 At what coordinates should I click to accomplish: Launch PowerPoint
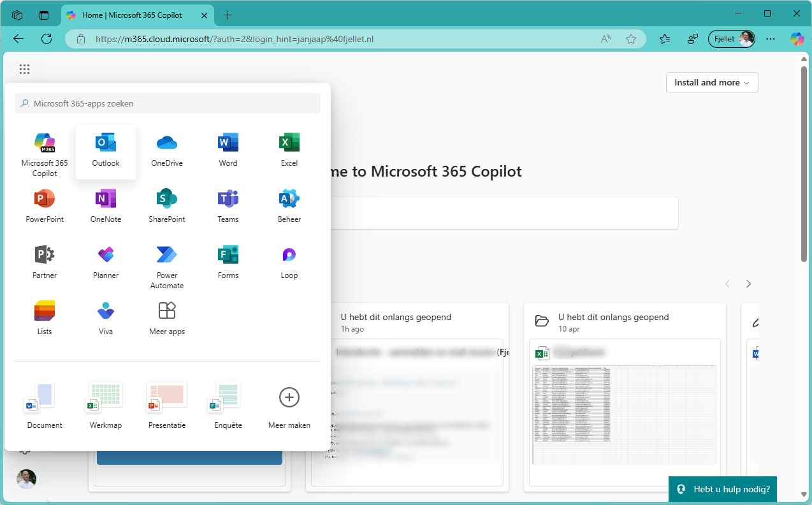tap(45, 207)
